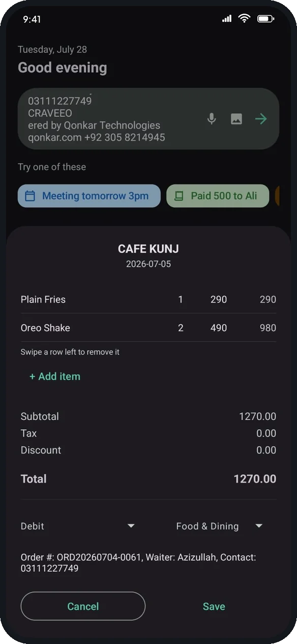Screen dimensions: 297x644
Task: Tap the receipt icon on the Paid chip
Action: tap(179, 196)
